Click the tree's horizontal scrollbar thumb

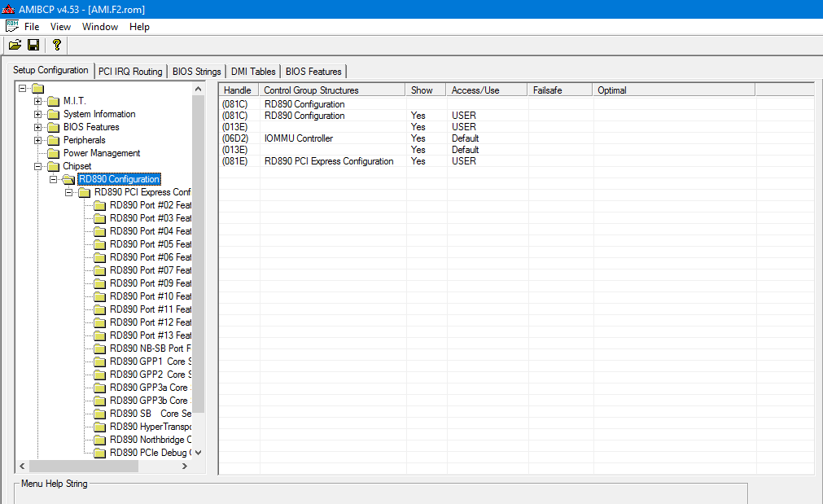click(x=84, y=466)
